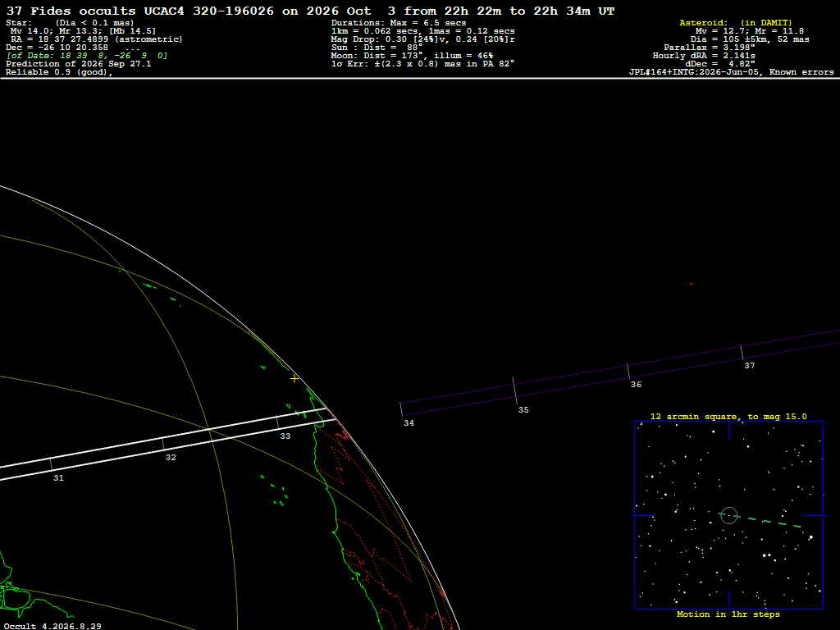Click the JPL#164 orbit source text
The height and width of the screenshot is (630, 840).
731,72
